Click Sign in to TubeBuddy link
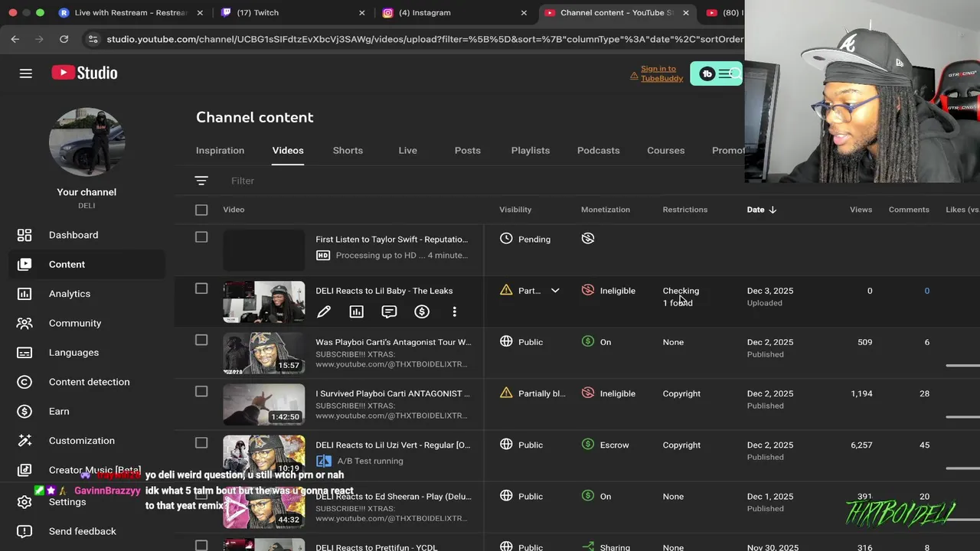The image size is (980, 551). 661,73
